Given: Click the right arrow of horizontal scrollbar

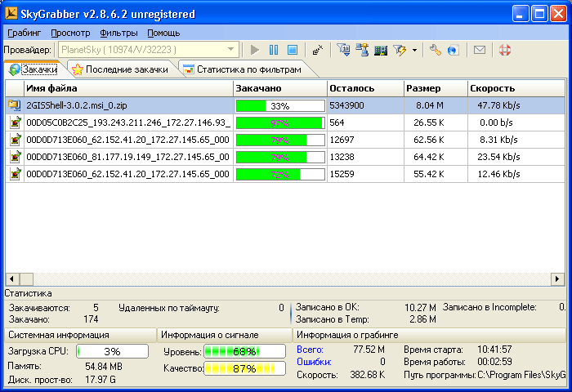Looking at the screenshot, I should (557, 279).
